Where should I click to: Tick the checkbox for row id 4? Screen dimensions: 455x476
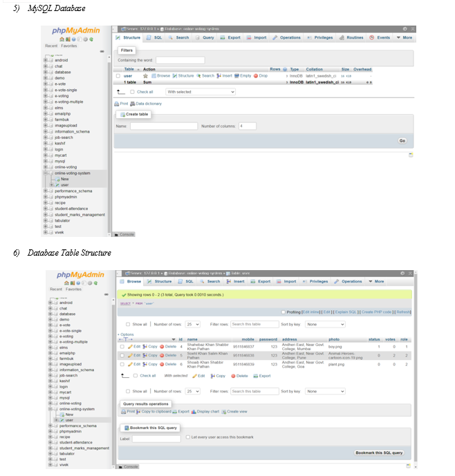[122, 346]
